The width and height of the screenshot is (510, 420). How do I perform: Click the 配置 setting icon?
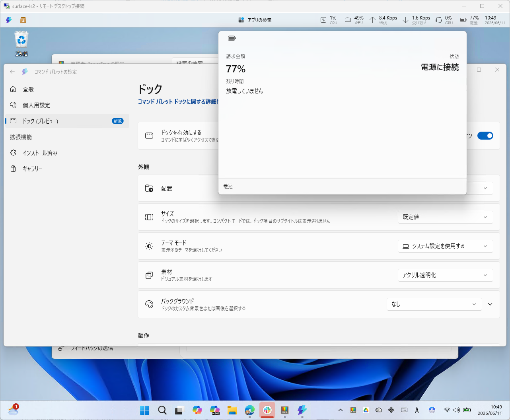[149, 188]
